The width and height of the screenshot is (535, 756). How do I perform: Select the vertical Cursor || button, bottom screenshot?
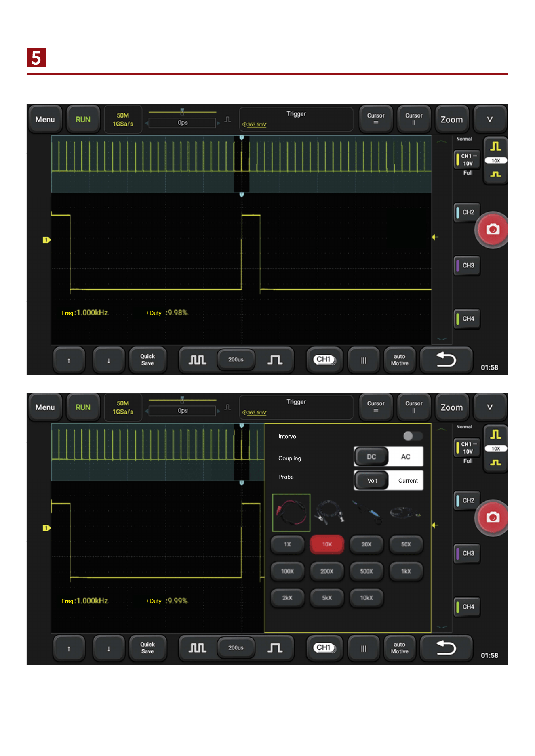pos(414,407)
